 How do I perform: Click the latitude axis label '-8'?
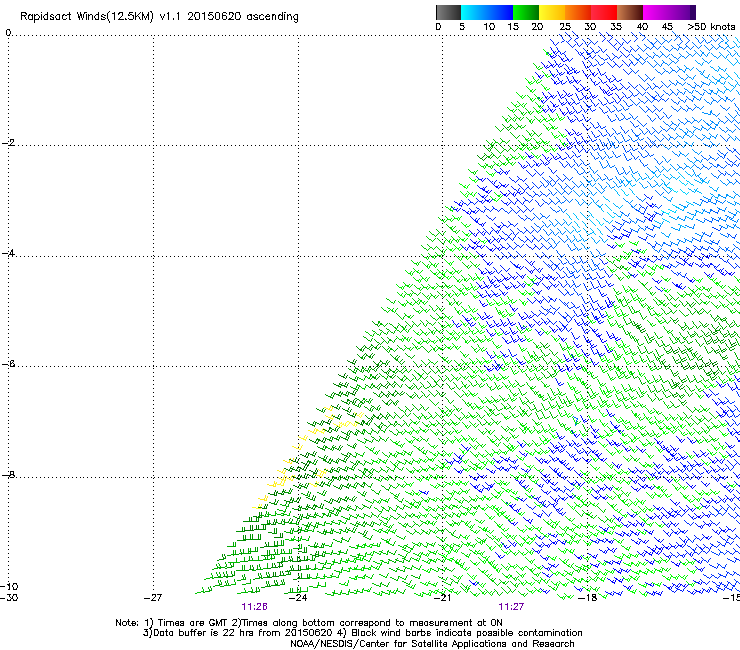coord(8,475)
